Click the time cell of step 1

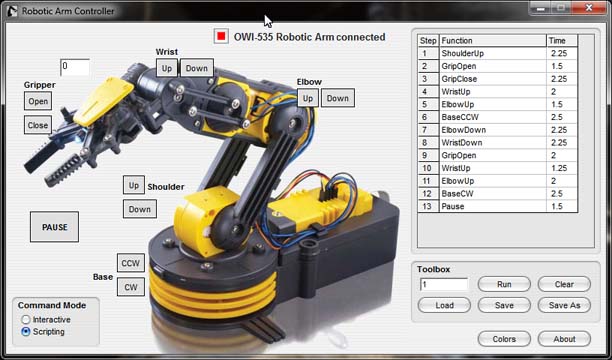tap(562, 53)
